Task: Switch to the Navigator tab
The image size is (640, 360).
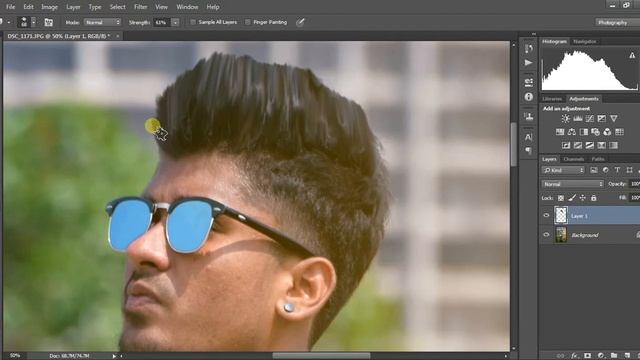Action: pyautogui.click(x=584, y=42)
